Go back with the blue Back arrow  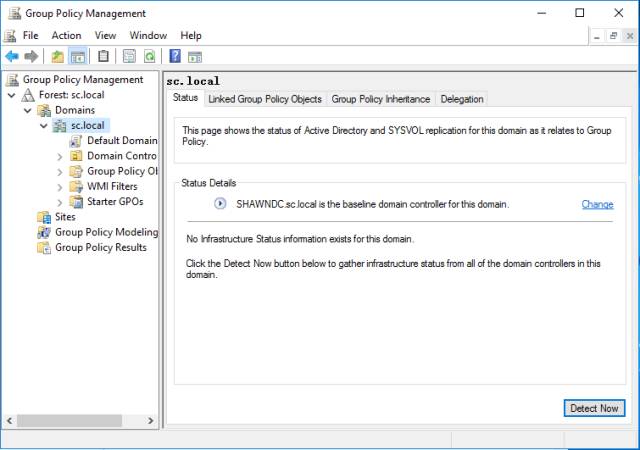(x=12, y=56)
